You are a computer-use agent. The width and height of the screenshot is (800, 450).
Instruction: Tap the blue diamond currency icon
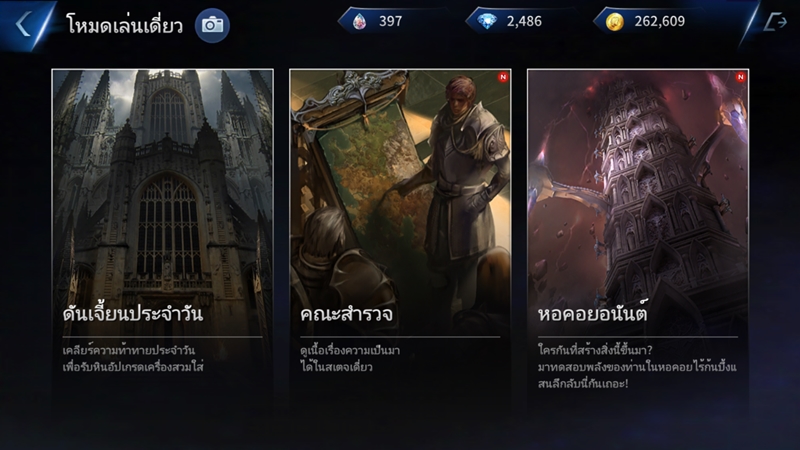(487, 21)
